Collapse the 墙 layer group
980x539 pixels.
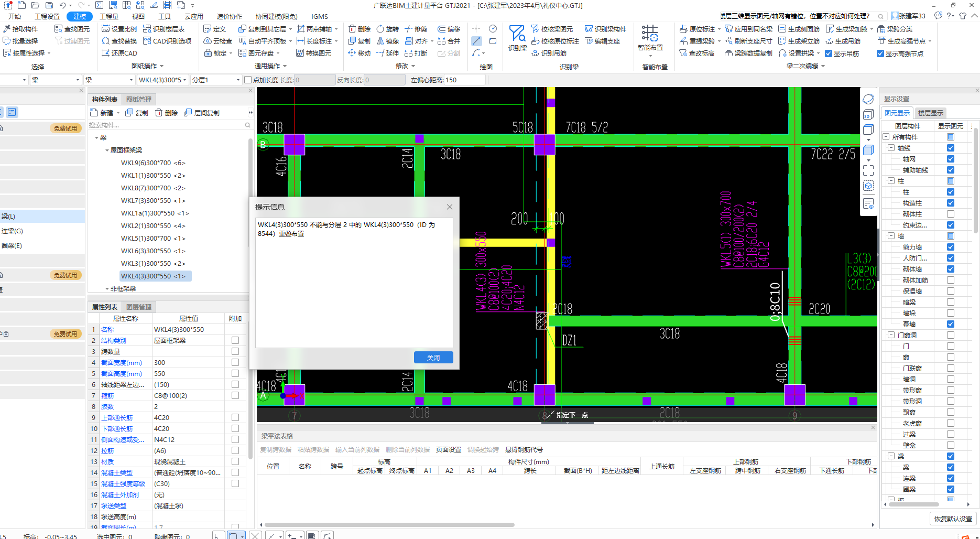click(891, 236)
